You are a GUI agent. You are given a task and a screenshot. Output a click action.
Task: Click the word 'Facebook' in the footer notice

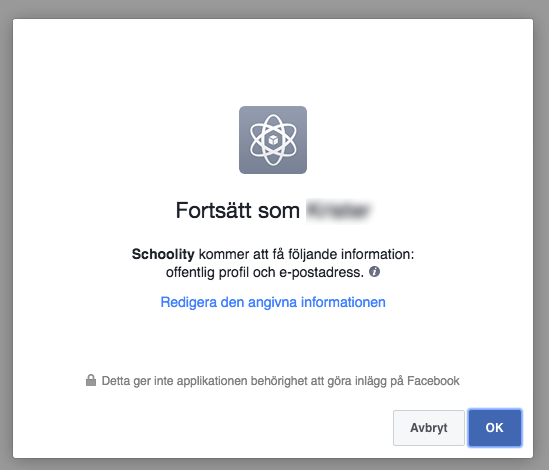point(433,381)
